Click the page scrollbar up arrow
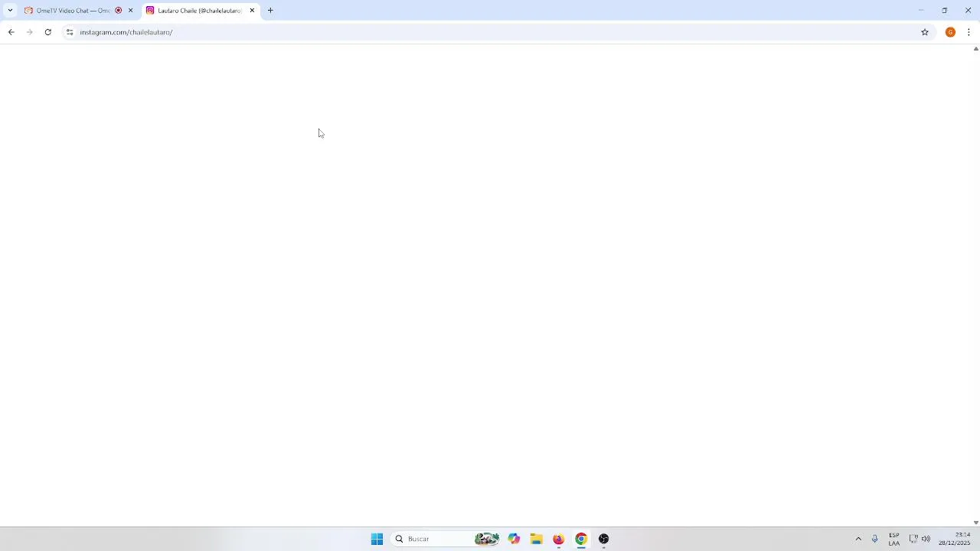 point(975,49)
